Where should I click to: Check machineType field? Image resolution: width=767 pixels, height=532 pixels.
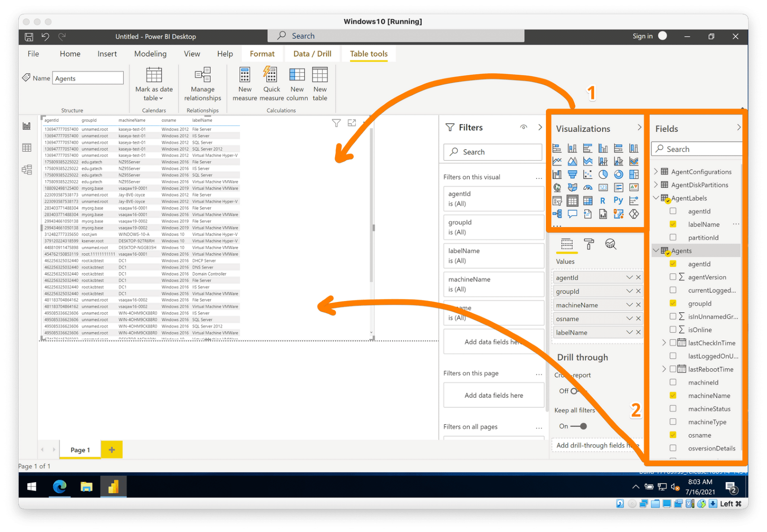(673, 422)
